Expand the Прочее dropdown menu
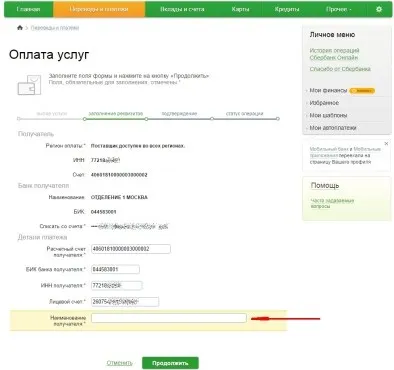The image size is (394, 370). click(x=339, y=9)
